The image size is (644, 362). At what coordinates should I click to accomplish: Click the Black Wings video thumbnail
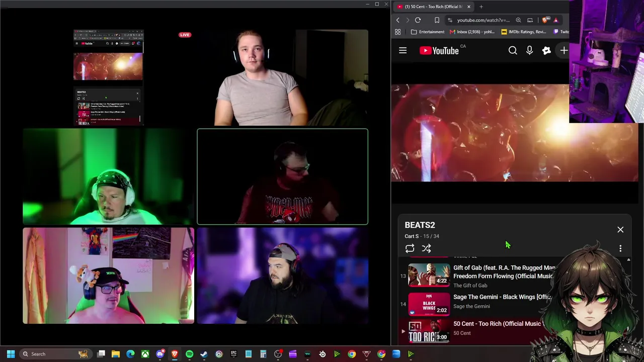click(x=429, y=304)
